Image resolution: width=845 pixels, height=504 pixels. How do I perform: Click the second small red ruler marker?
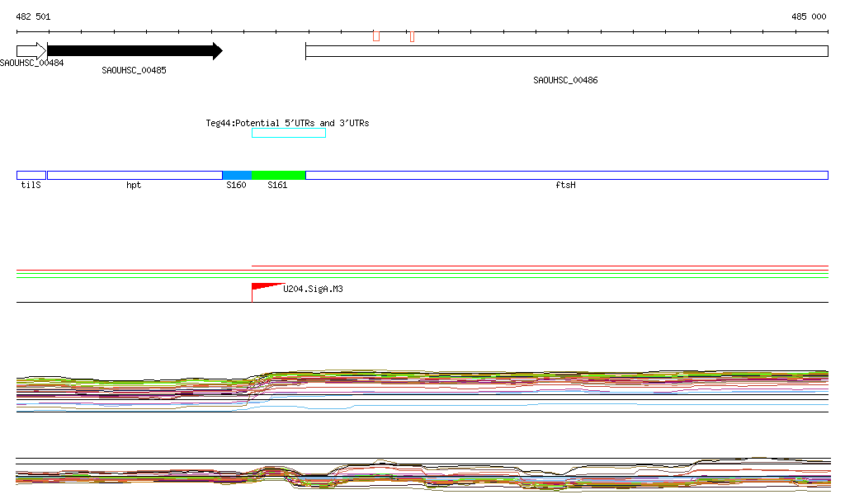coord(412,35)
